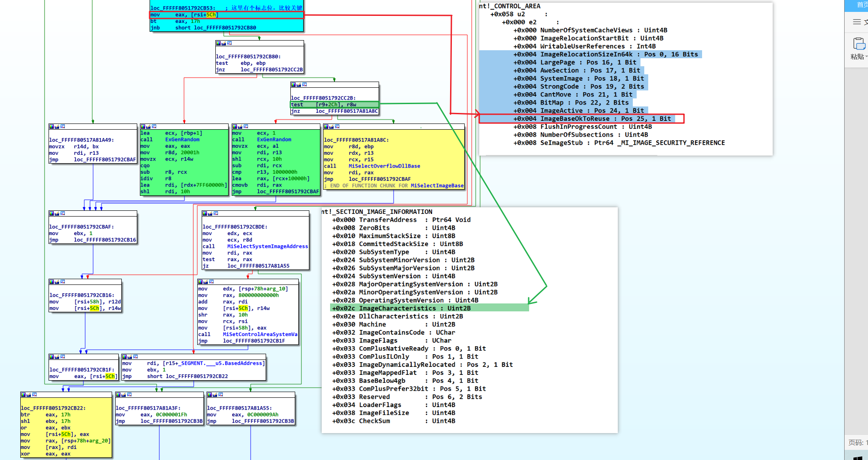Click the group icon on loc_FFFFF80517A81A3F block
868x460 pixels.
coord(129,395)
